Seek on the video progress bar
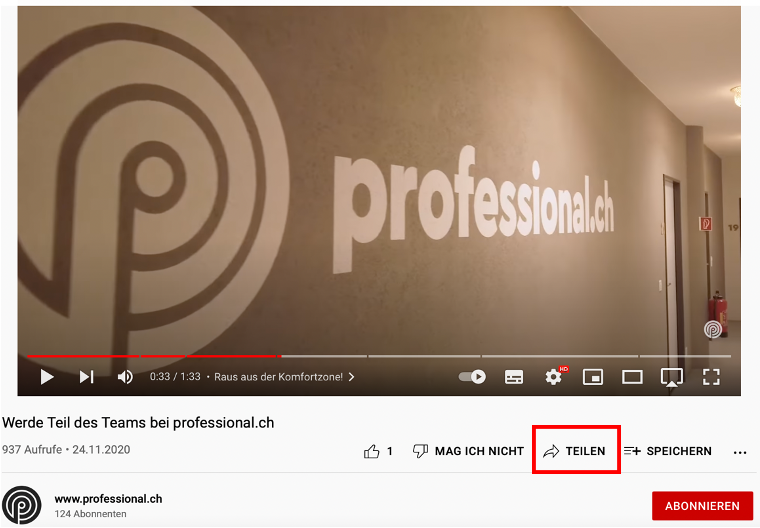This screenshot has width=760, height=528. pyautogui.click(x=379, y=356)
